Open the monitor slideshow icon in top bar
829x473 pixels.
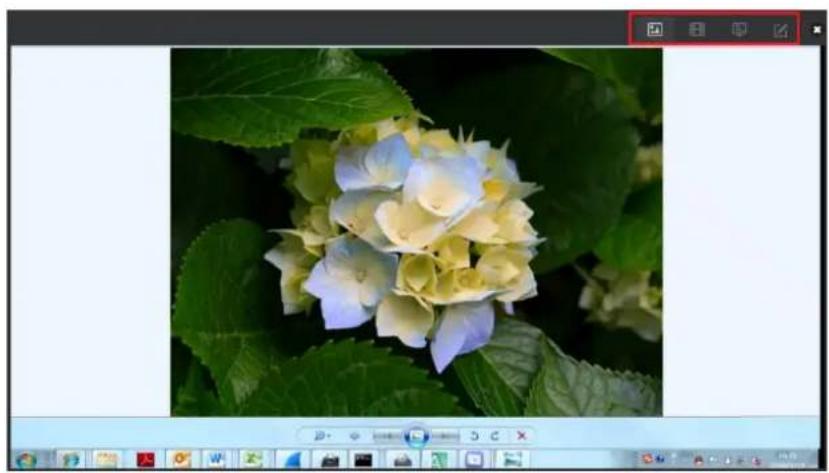pyautogui.click(x=739, y=29)
